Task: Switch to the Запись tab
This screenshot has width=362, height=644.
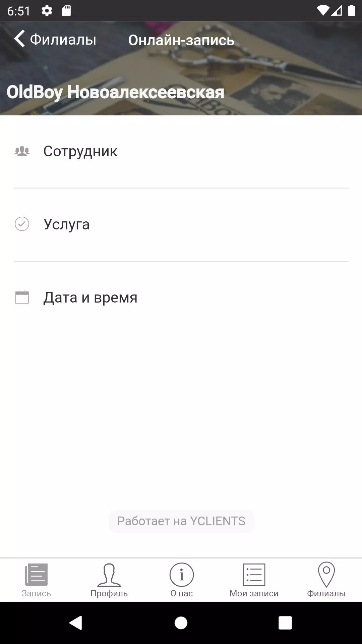Action: pos(36,580)
